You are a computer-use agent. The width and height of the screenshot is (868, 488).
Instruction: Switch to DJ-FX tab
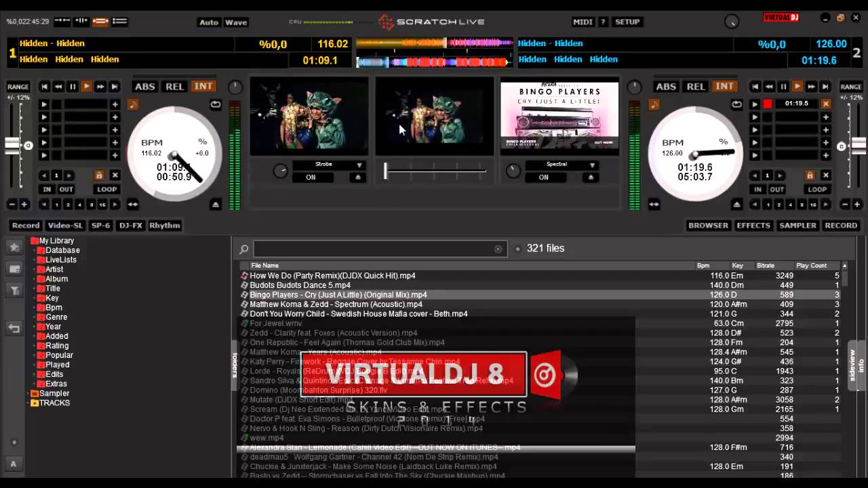(130, 225)
